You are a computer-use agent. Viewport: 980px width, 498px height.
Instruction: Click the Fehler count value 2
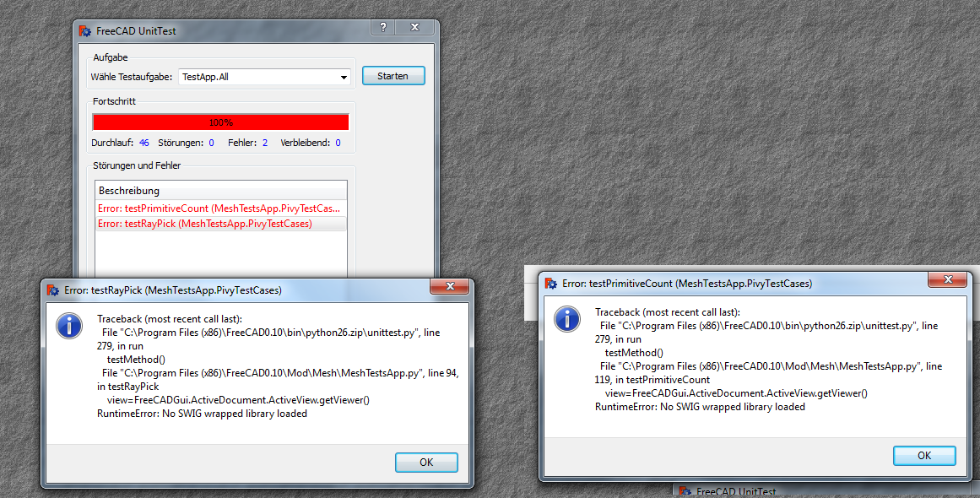(265, 143)
